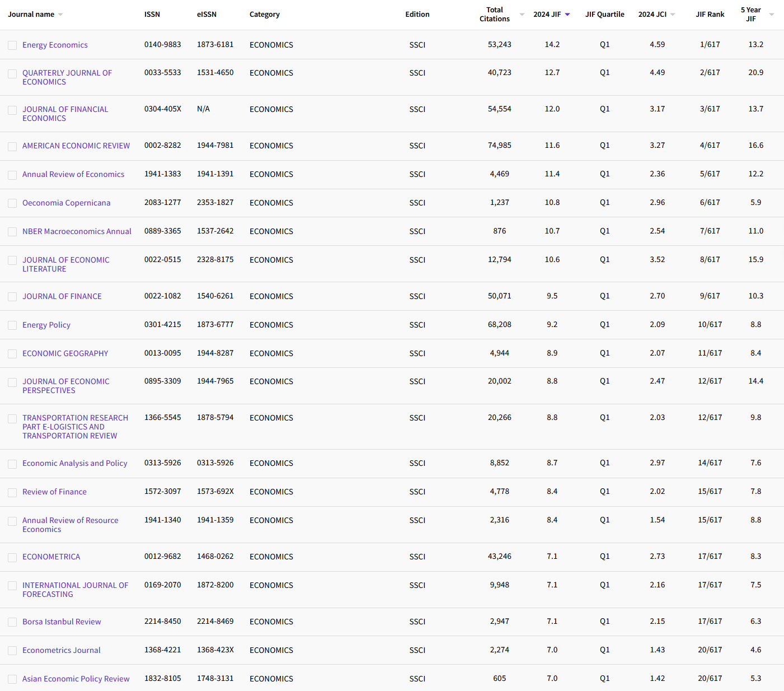Open JOURNAL OF FINANCE link

click(x=62, y=296)
